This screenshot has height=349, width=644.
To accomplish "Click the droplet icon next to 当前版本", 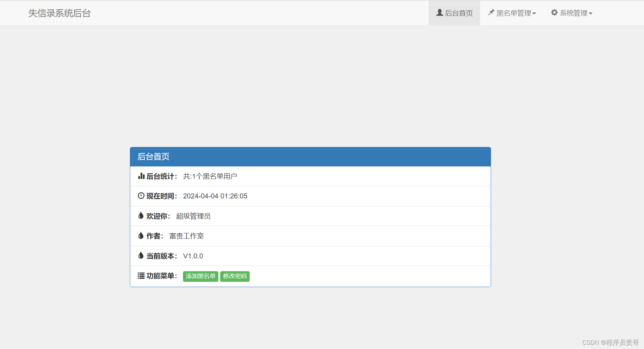I will click(141, 255).
